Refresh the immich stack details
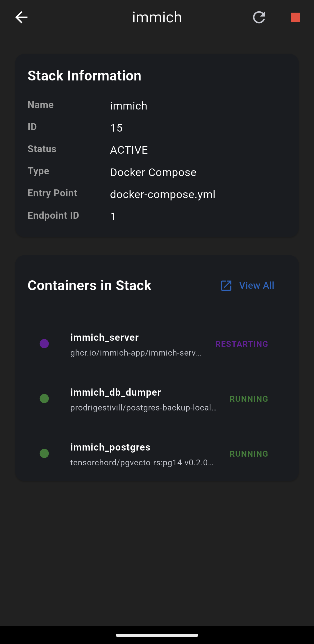This screenshot has width=314, height=644. 259,17
